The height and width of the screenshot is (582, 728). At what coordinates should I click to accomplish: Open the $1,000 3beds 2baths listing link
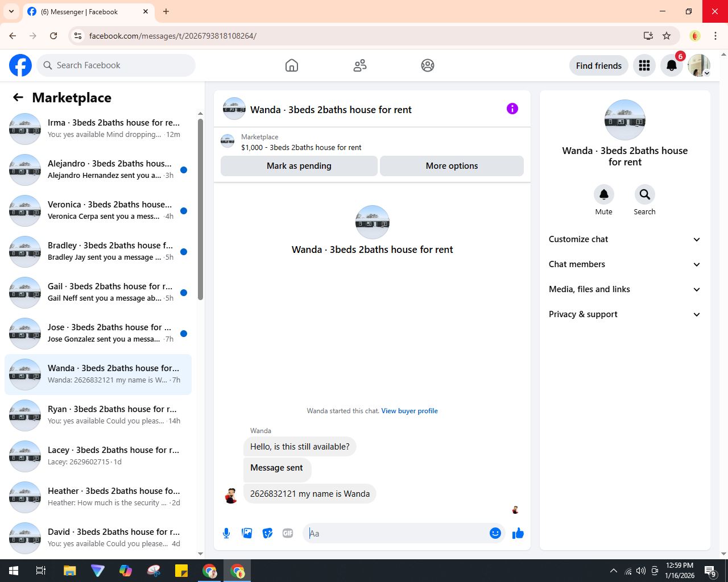(x=301, y=147)
